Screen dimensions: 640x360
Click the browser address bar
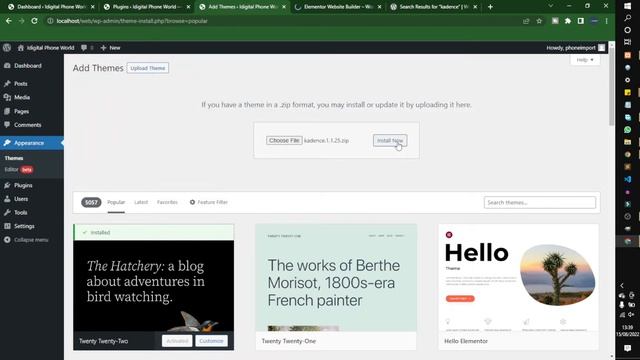pyautogui.click(x=286, y=21)
